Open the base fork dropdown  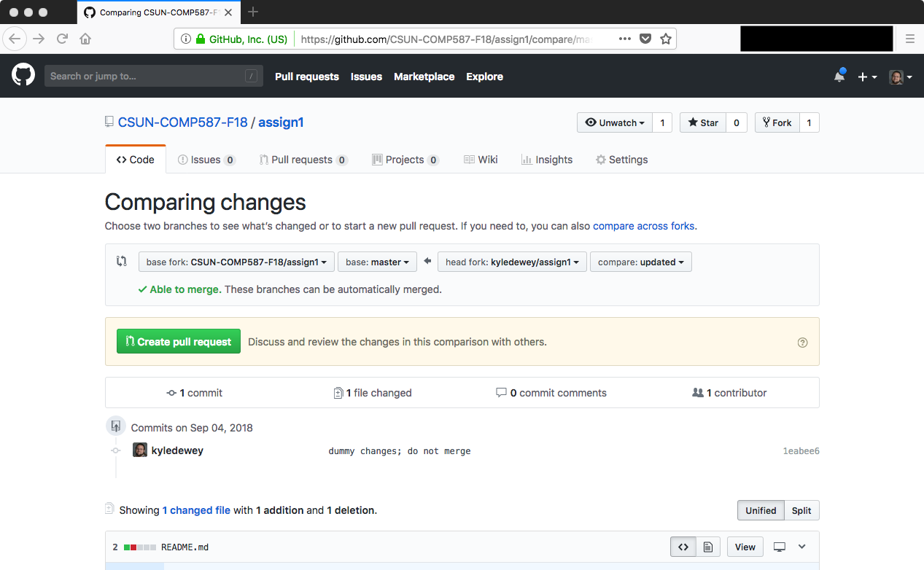[x=237, y=262]
